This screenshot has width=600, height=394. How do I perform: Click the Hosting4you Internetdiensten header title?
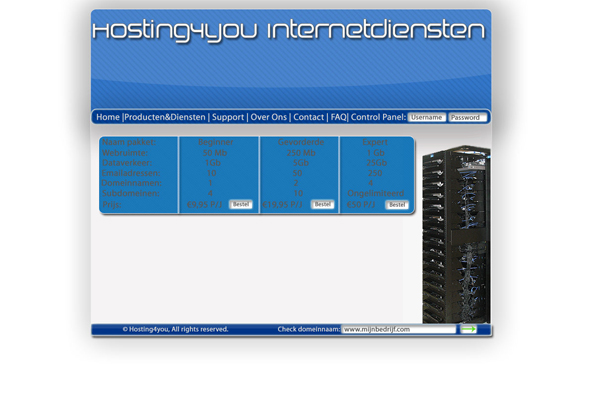coord(289,31)
